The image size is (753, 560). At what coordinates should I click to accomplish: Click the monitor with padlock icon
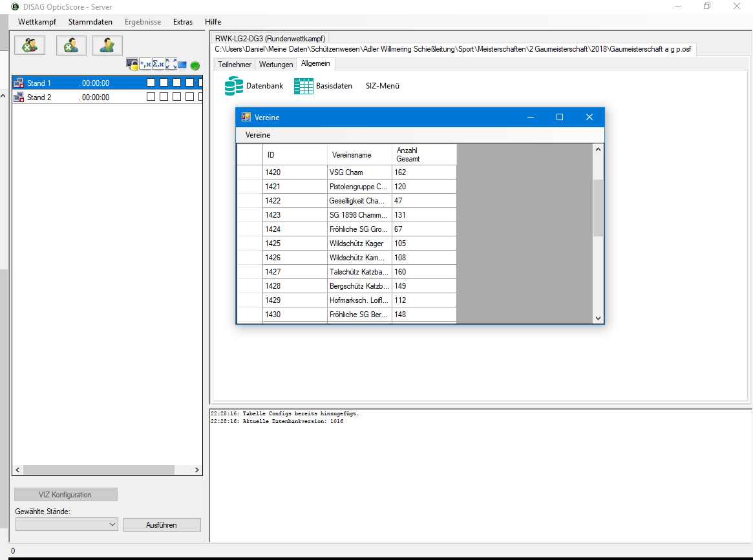[133, 64]
